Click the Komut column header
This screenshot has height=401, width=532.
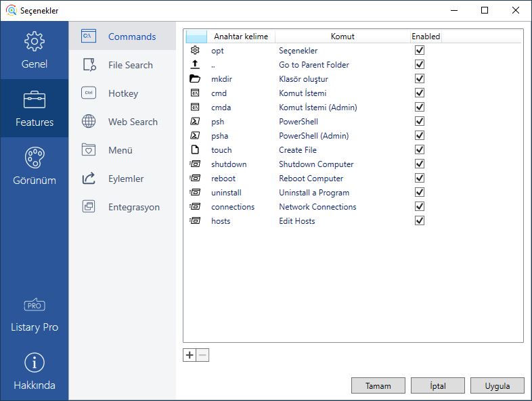coord(342,37)
